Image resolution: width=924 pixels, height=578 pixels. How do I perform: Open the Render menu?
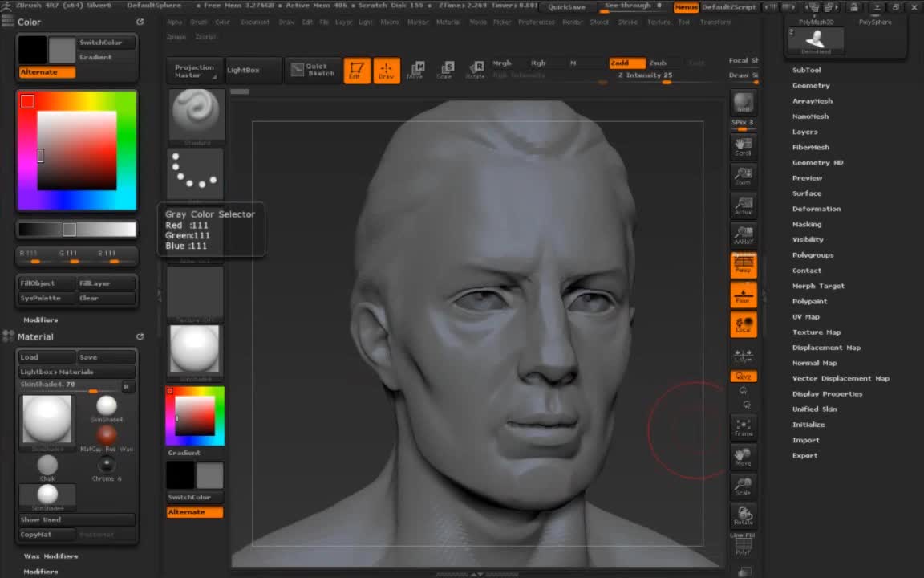572,22
